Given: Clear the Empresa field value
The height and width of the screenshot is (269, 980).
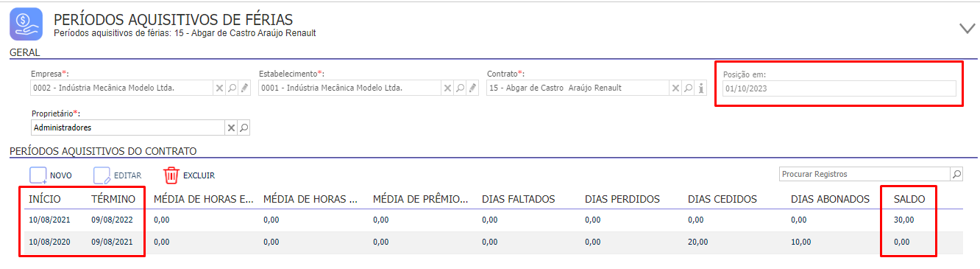Looking at the screenshot, I should [219, 88].
